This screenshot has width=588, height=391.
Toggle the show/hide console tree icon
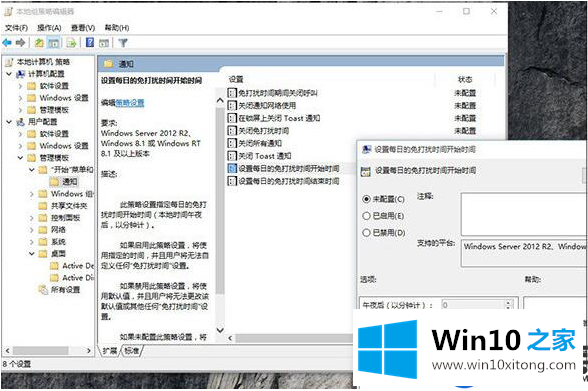[54, 43]
